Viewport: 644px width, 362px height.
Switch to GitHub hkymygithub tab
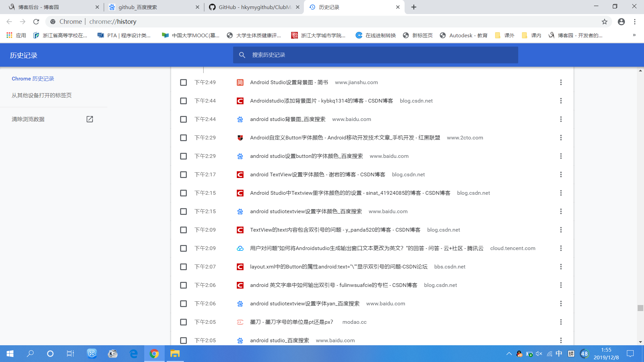click(x=254, y=7)
